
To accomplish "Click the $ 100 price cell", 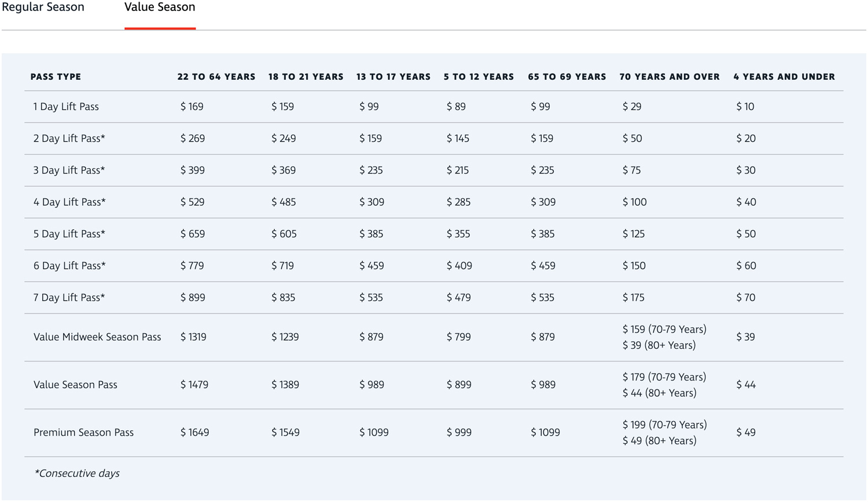I will (x=635, y=202).
